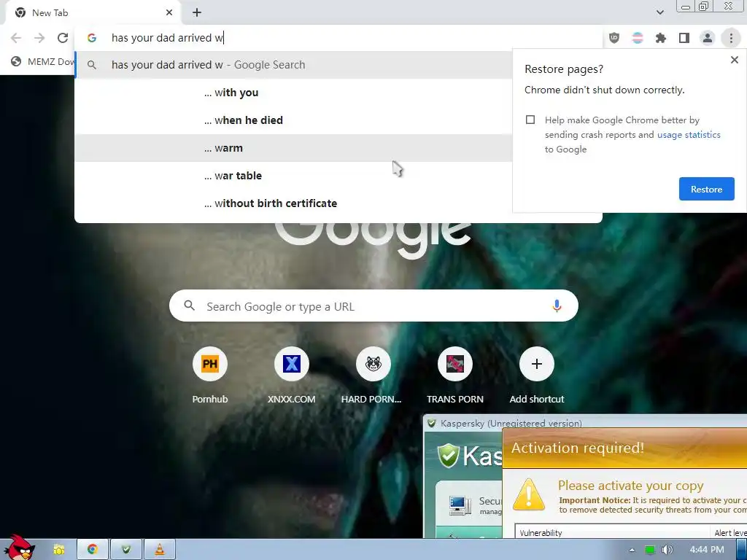Viewport: 747px width, 560px height.
Task: Click the Vulnerability column header
Action: tap(612, 532)
